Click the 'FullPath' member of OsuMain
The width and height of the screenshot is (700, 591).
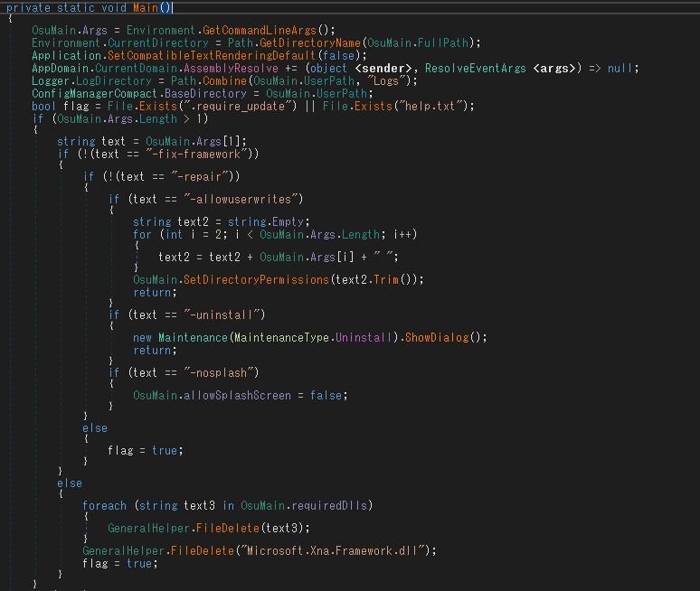tap(443, 42)
